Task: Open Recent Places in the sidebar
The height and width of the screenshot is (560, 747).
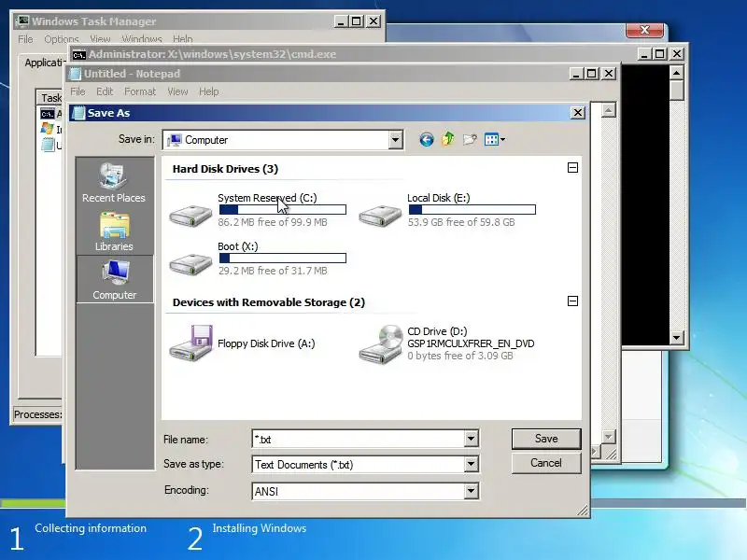Action: click(x=114, y=182)
